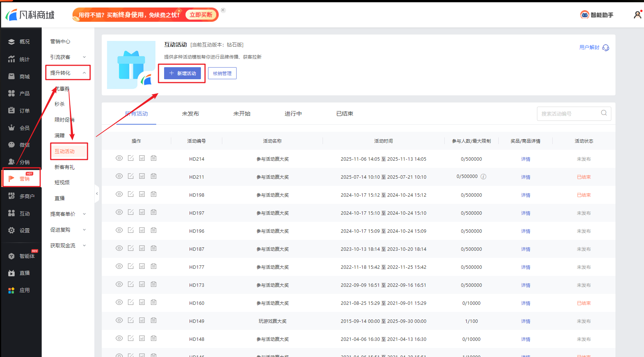Image resolution: width=644 pixels, height=357 pixels.
Task: Open 详情 link for HD214
Action: tap(525, 159)
